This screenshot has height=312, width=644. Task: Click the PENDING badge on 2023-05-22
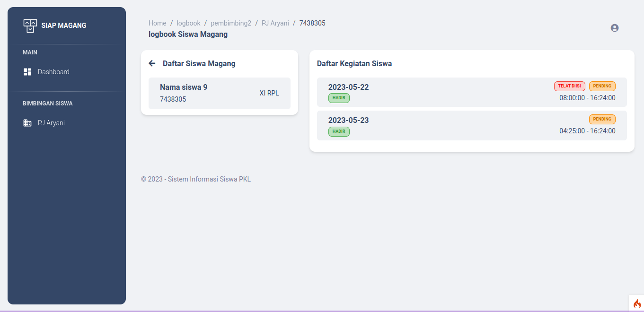[602, 86]
